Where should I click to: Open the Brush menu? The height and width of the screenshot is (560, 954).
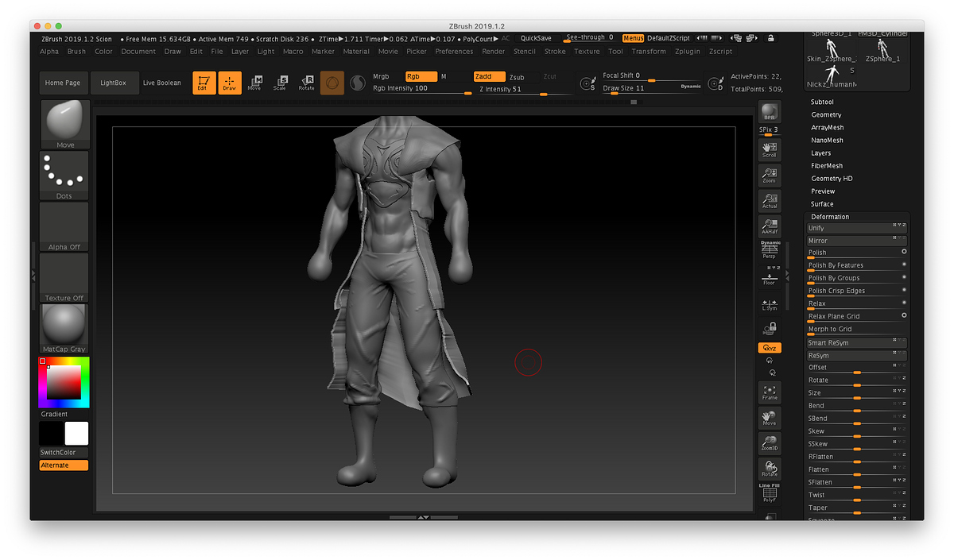click(x=76, y=51)
